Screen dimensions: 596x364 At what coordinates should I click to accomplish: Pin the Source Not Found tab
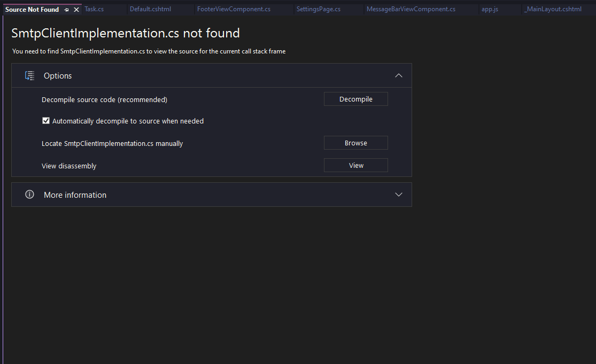(67, 10)
